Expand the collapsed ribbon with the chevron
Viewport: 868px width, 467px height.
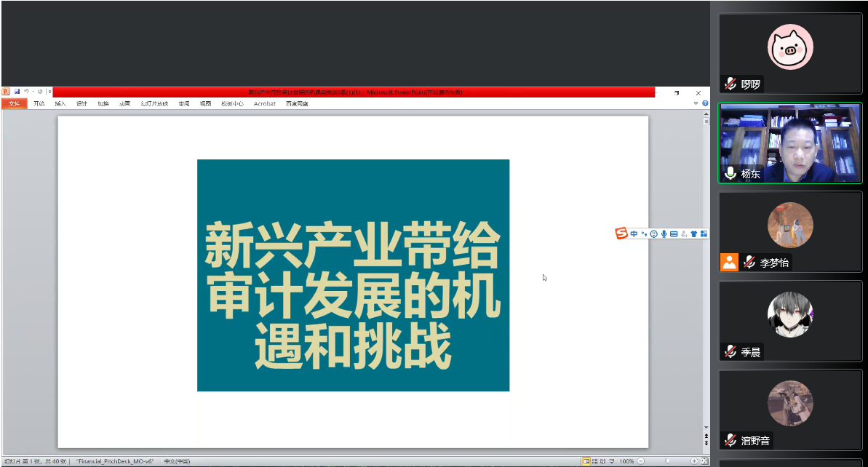coord(696,103)
